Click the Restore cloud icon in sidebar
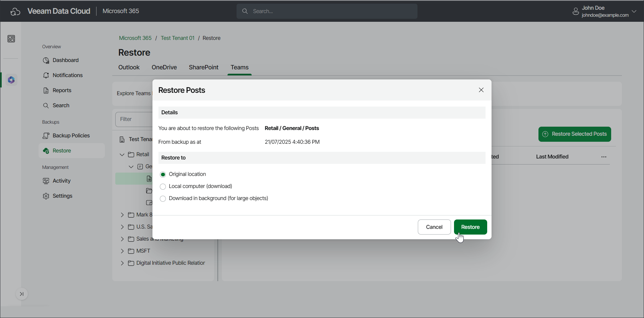 tap(46, 151)
